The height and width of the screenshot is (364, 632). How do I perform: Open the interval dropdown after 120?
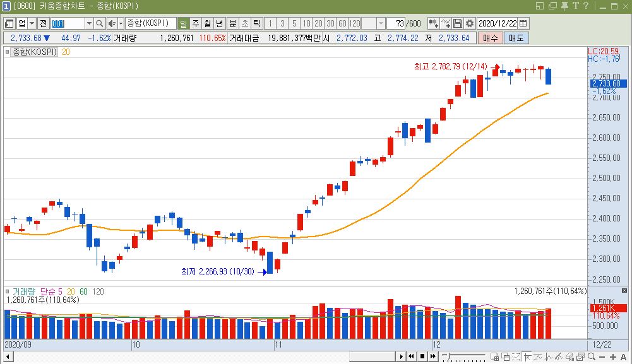tap(381, 23)
